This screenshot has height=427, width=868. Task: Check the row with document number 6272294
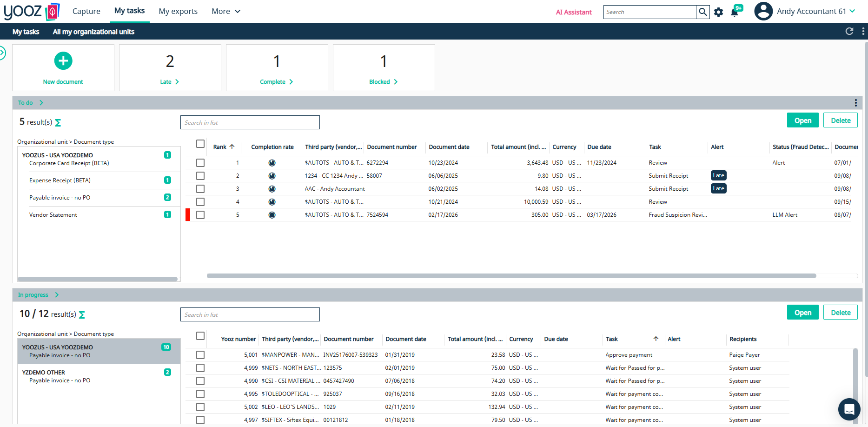pyautogui.click(x=200, y=163)
